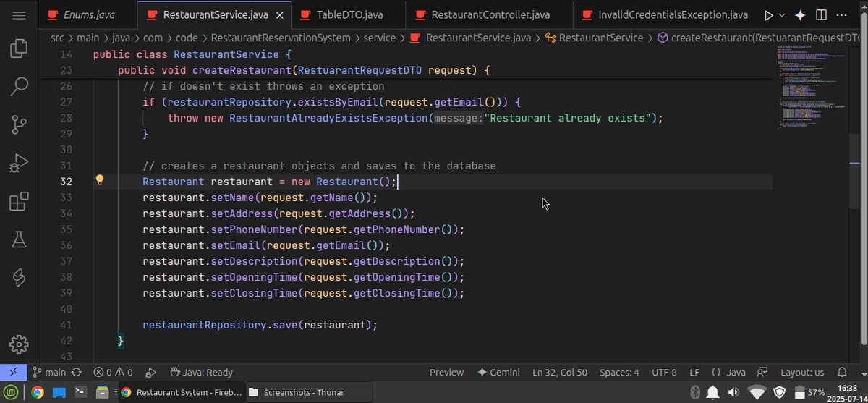Image resolution: width=868 pixels, height=403 pixels.
Task: Close the RestaurantService.java tab
Action: [x=279, y=14]
